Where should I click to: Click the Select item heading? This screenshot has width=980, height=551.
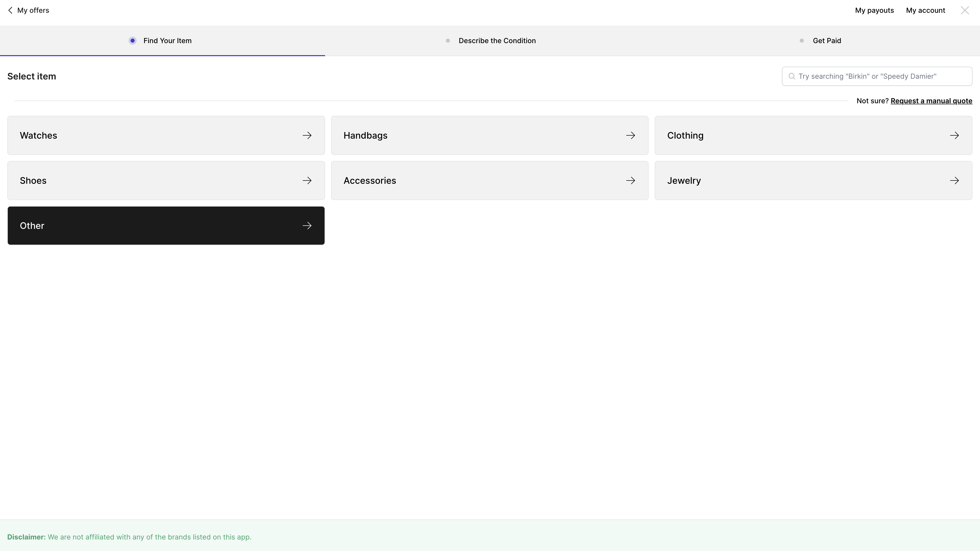point(32,76)
